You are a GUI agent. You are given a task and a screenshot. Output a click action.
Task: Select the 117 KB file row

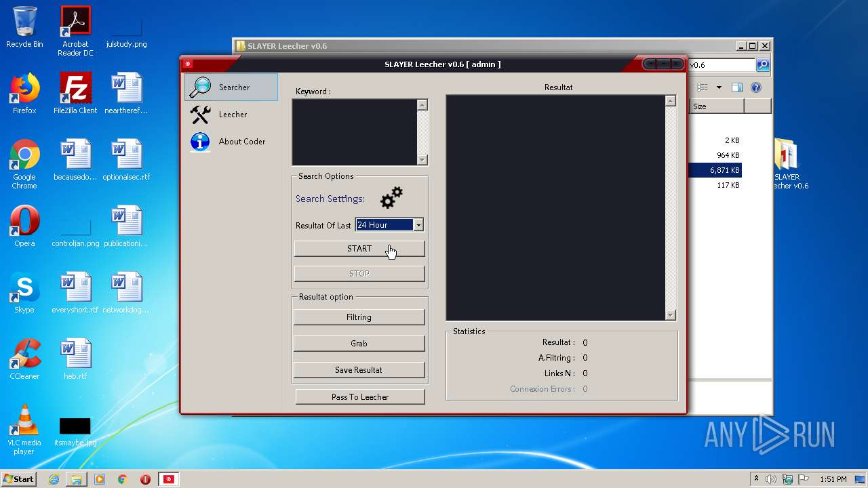[715, 185]
